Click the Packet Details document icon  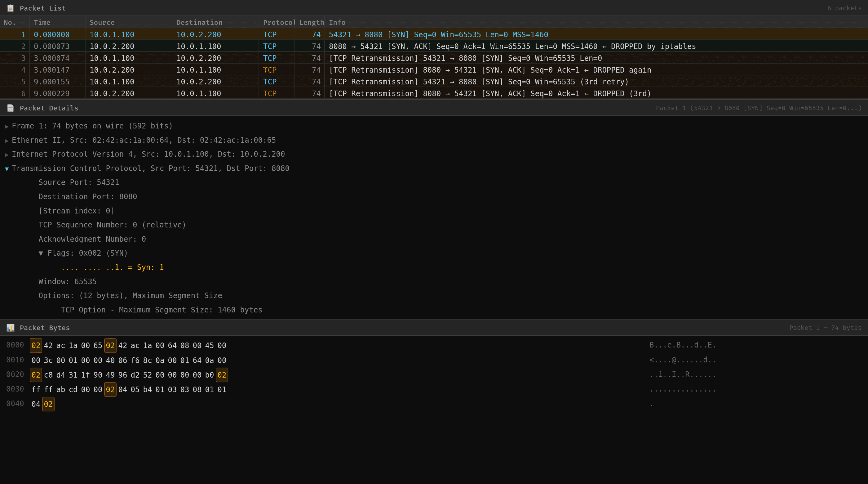pos(11,108)
